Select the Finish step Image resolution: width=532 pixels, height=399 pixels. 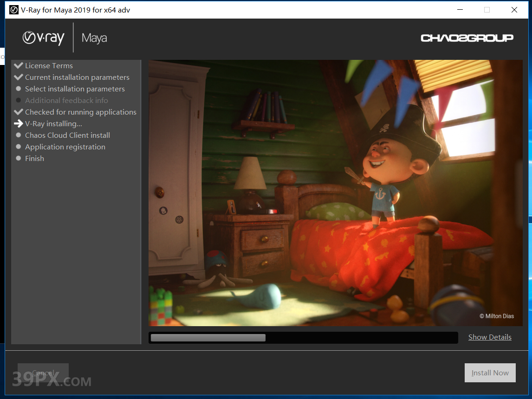(x=35, y=158)
